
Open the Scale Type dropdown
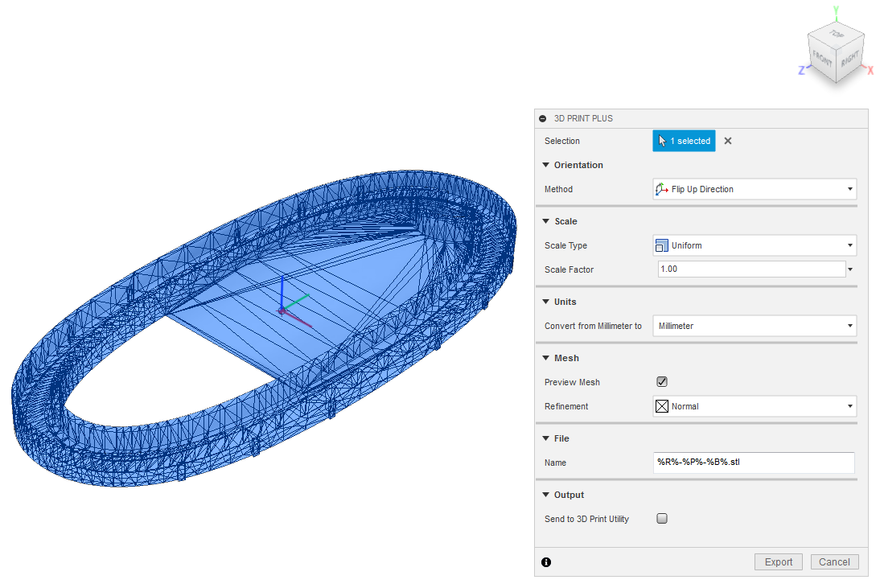click(x=754, y=245)
